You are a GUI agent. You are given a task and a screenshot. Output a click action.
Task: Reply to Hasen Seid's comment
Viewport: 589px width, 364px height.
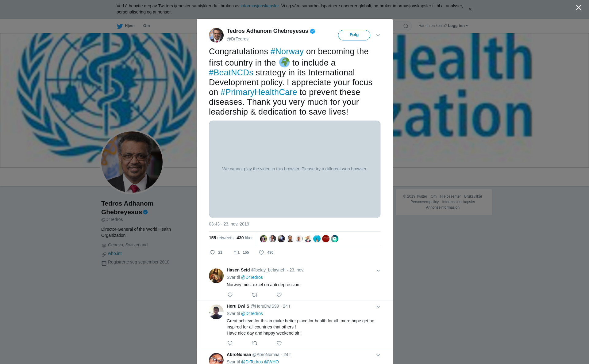pos(230,295)
